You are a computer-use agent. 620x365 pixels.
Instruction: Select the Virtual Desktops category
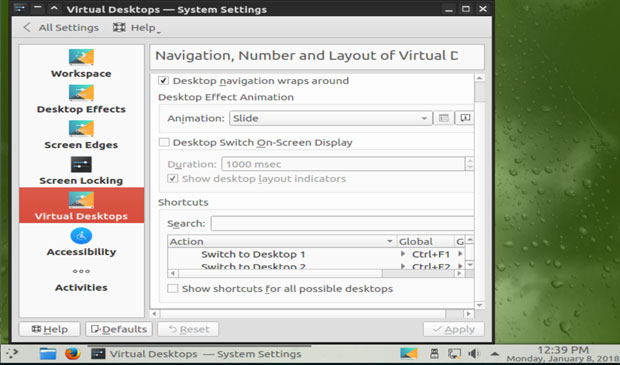coord(81,206)
